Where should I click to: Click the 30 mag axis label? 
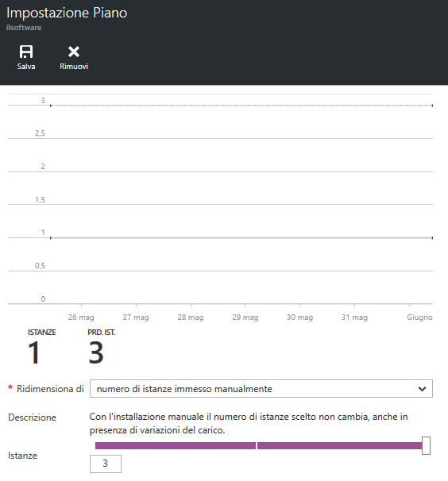tap(299, 317)
